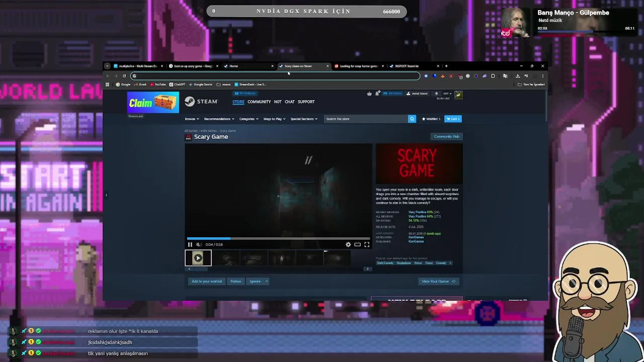
Task: Expand the Ignore options dropdown arrow
Action: pyautogui.click(x=267, y=281)
